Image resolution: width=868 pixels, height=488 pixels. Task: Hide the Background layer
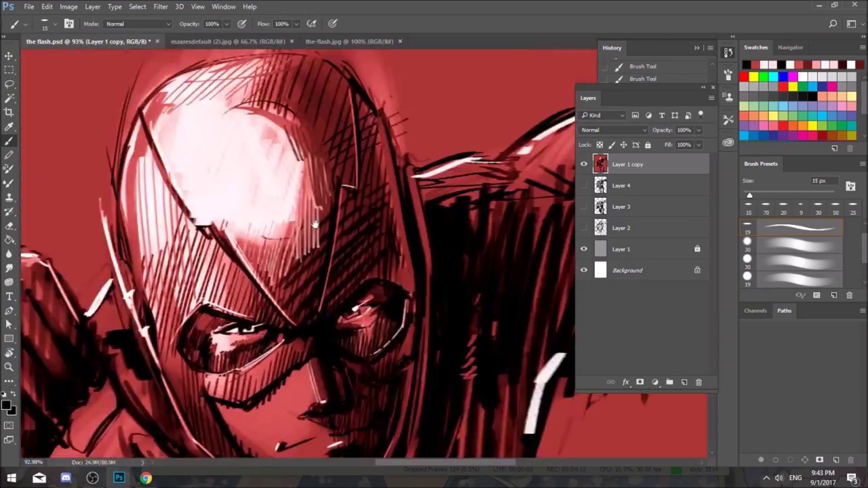pos(584,270)
